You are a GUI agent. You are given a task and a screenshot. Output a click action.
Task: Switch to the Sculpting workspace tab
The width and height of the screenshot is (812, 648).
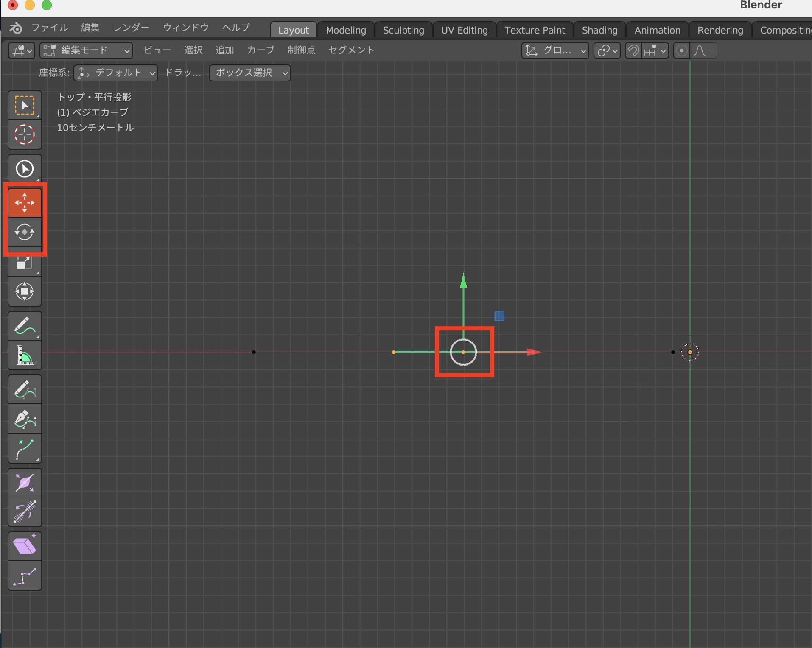(403, 30)
